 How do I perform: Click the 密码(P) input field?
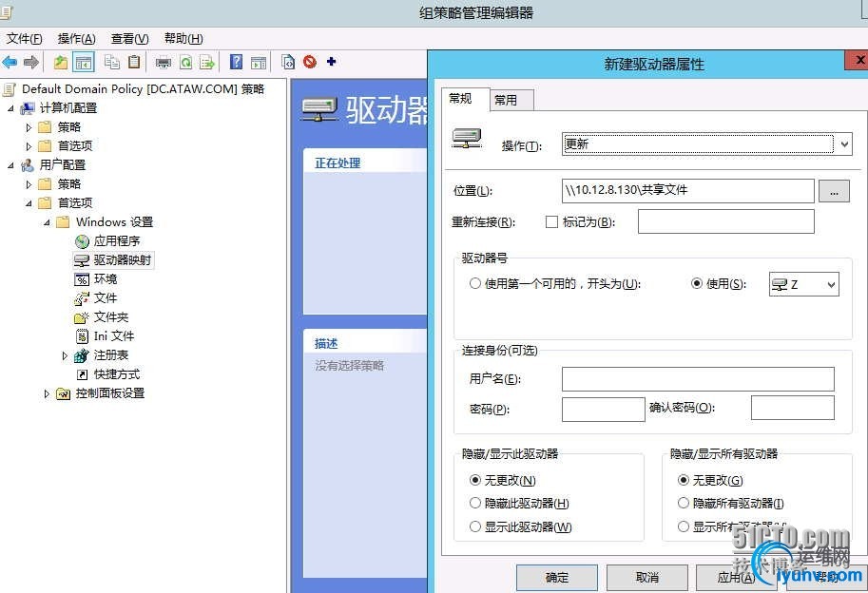click(603, 409)
